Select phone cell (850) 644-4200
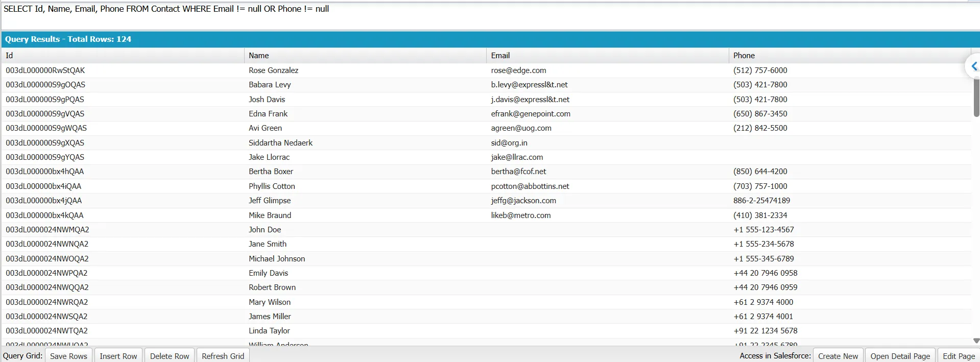 [849, 172]
